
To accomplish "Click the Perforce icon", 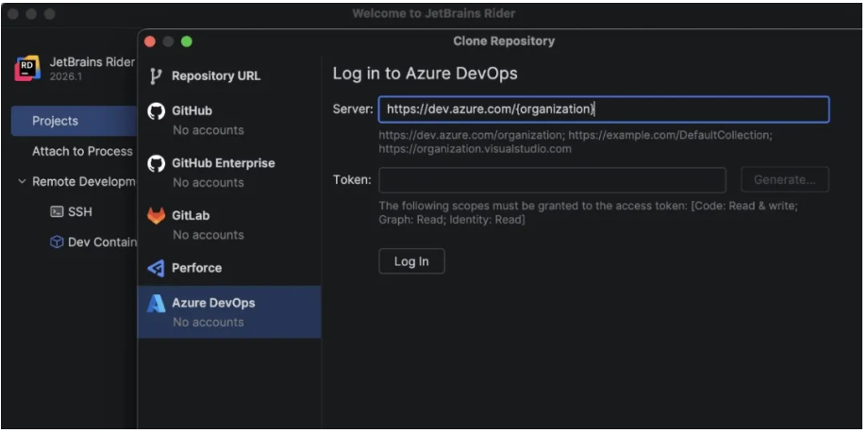I will [157, 269].
